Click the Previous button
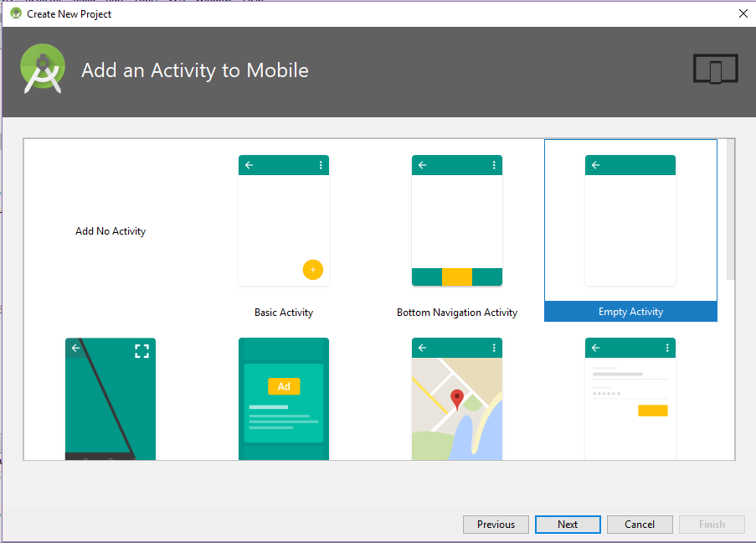Screen dimensions: 756x543 pyautogui.click(x=496, y=524)
